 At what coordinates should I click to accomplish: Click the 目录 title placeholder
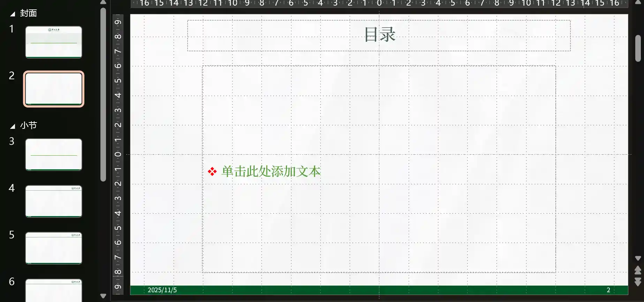[379, 35]
